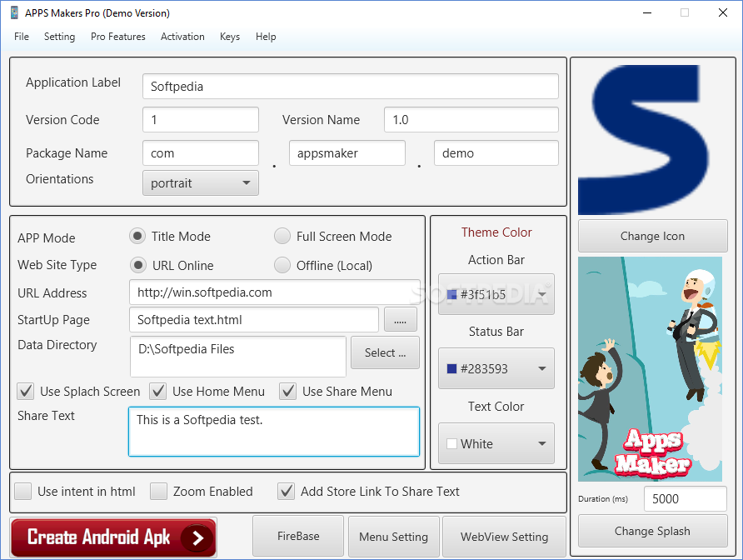Click the #3f51b5 blue color swatch
The width and height of the screenshot is (743, 560).
pos(451,295)
